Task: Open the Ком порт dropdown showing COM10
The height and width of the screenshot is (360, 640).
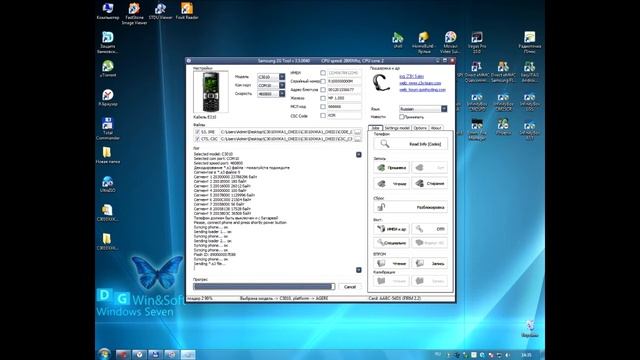Action: [x=271, y=85]
